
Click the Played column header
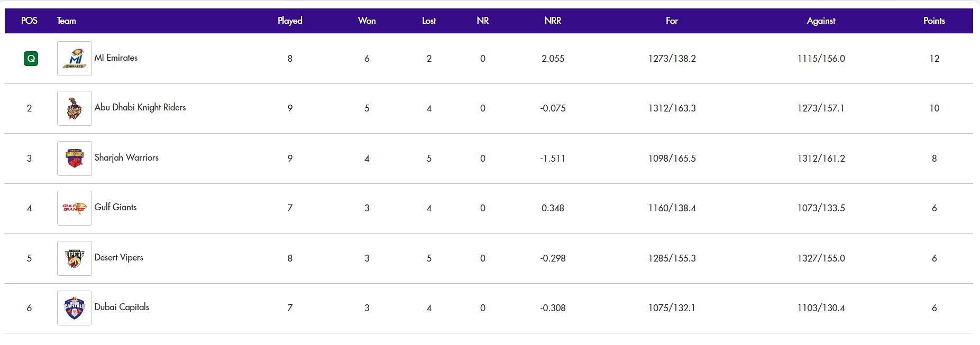pos(290,21)
